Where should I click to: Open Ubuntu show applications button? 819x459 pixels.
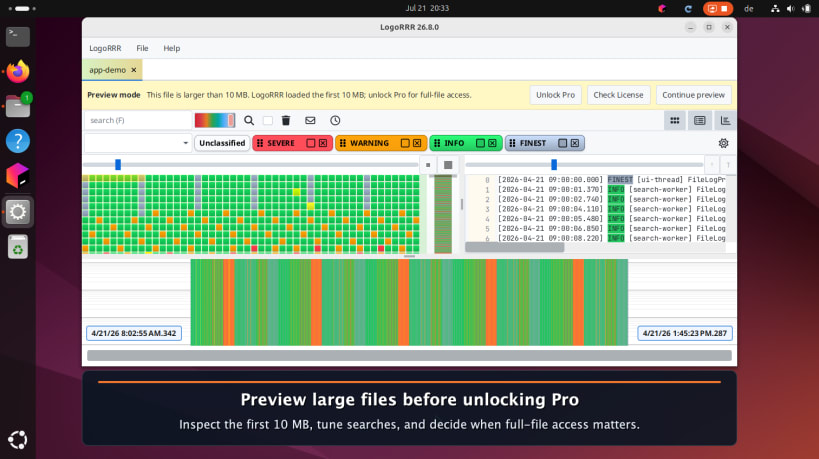pos(18,440)
